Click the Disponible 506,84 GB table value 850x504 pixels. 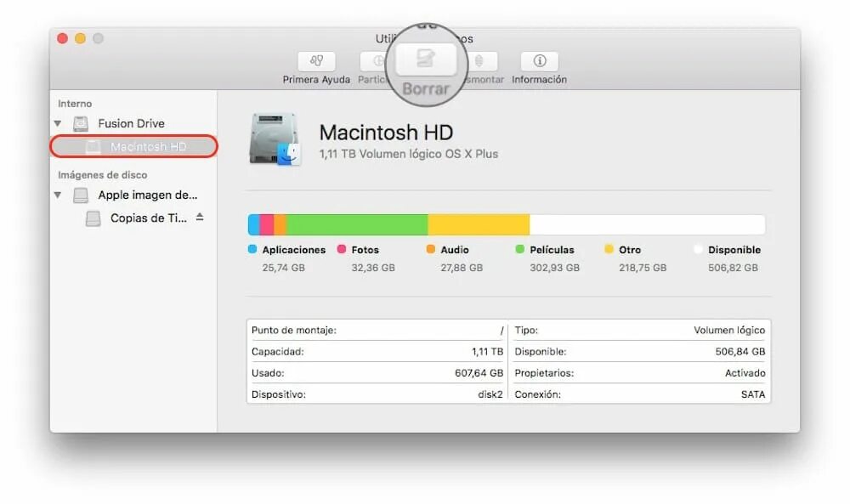(x=740, y=352)
